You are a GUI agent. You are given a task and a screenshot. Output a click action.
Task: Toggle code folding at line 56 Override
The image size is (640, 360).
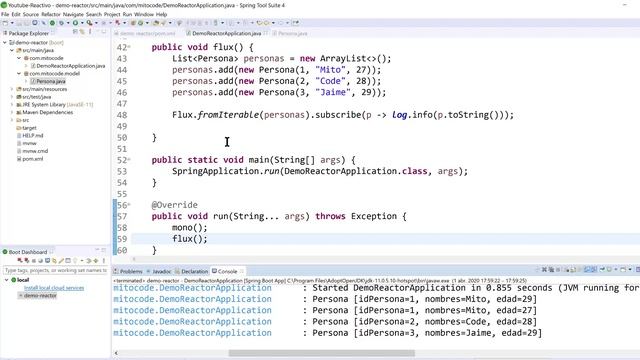click(x=129, y=204)
